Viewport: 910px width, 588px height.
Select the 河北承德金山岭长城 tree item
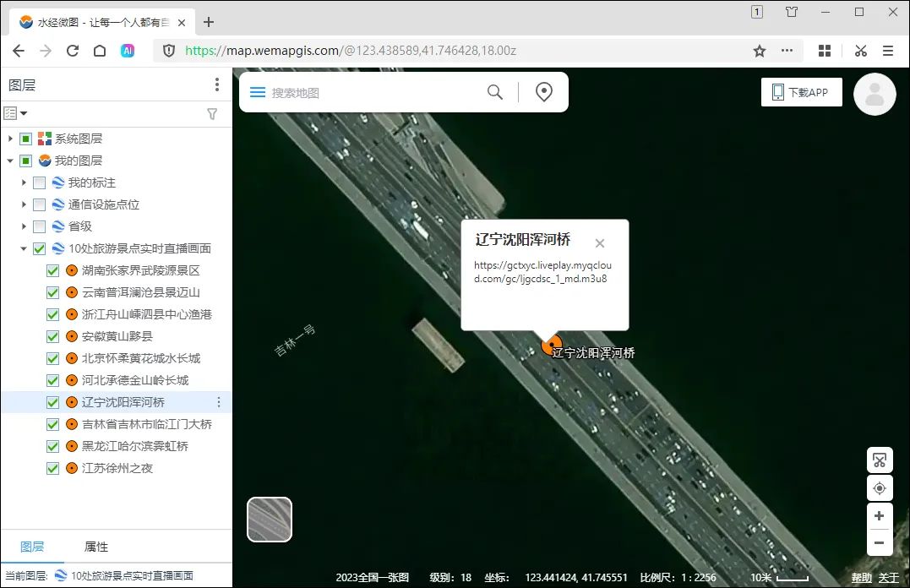point(135,380)
